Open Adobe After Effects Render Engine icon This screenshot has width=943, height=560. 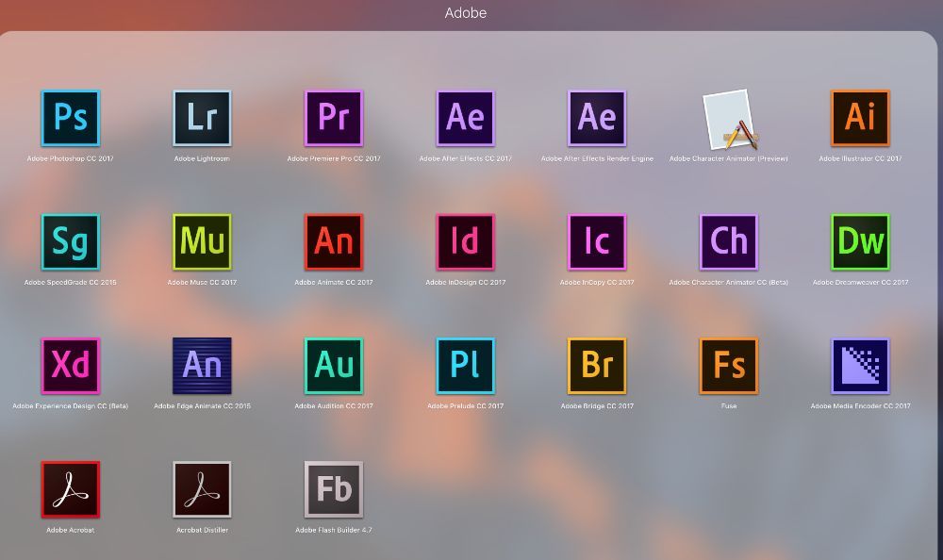coord(597,118)
